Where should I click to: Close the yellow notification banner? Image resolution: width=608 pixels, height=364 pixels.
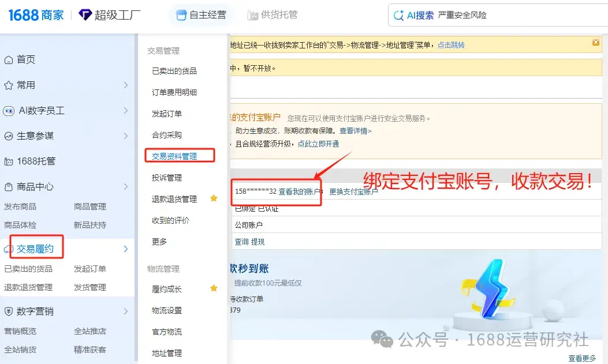pos(596,42)
